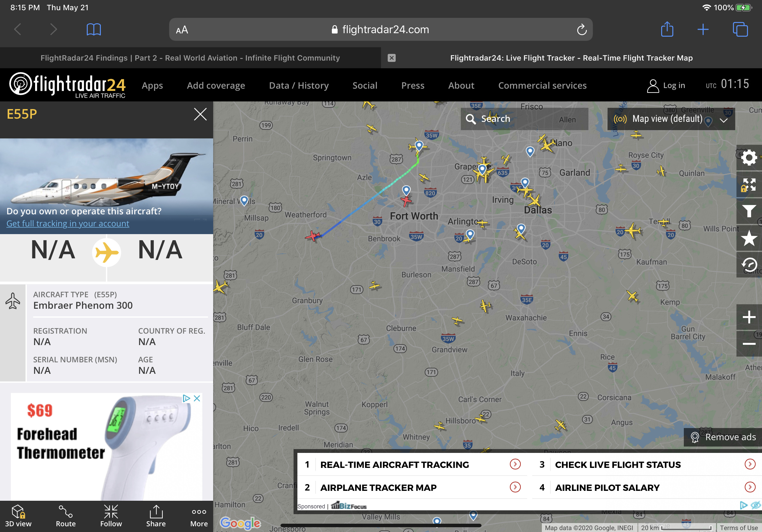The image size is (762, 532).
Task: Click Get full tracking in your account
Action: click(68, 224)
